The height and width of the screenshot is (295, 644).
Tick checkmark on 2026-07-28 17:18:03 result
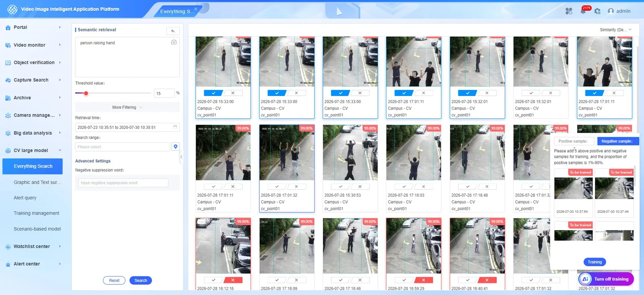pos(404,187)
